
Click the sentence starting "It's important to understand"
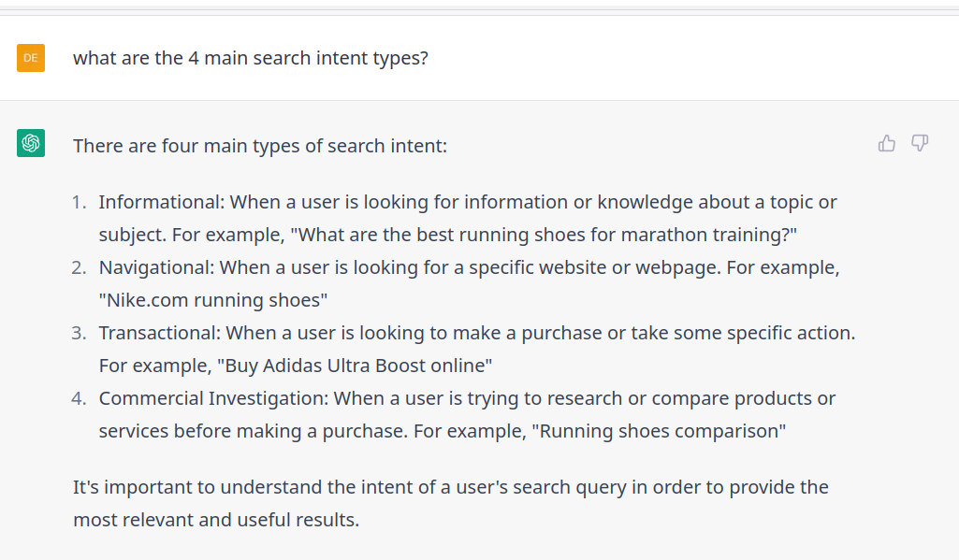point(450,487)
